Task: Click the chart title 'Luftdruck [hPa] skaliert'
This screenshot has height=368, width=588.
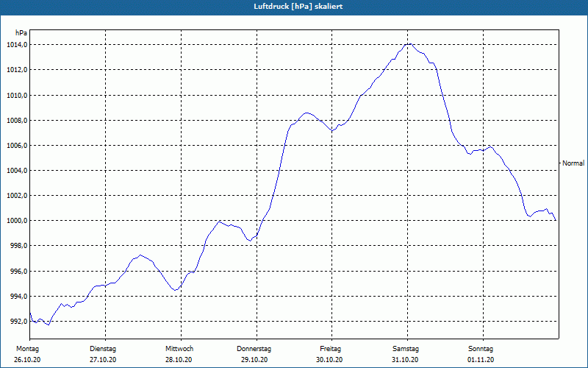Action: (x=298, y=7)
